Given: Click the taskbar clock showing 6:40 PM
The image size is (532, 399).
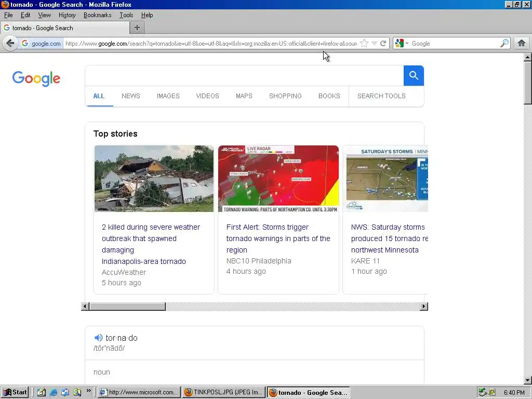Looking at the screenshot, I should [514, 393].
